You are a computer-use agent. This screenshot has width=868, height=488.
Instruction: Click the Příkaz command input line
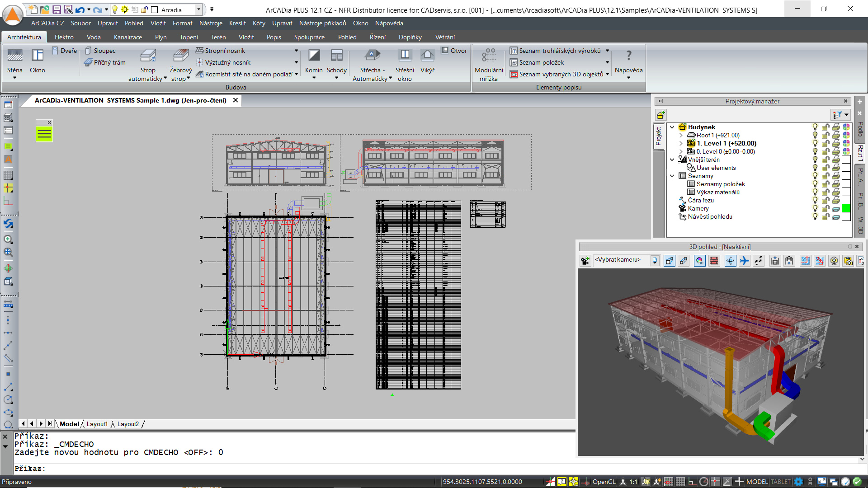(294, 469)
